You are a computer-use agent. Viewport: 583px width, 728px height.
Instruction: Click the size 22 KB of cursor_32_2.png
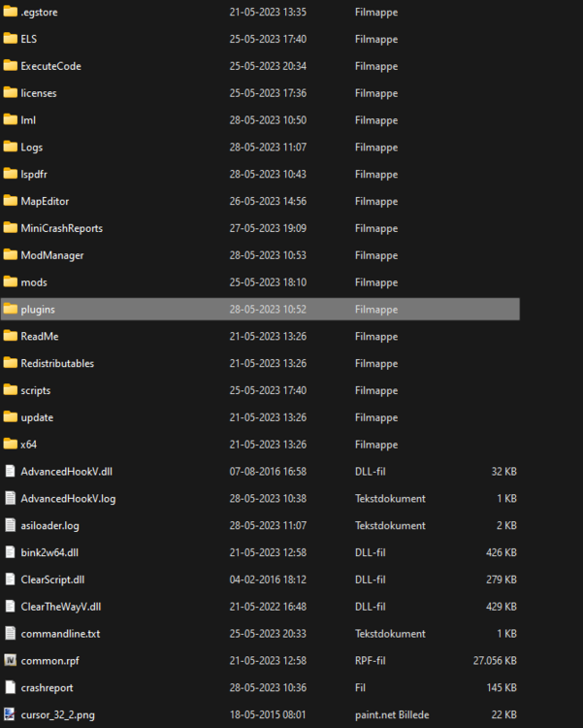[504, 714]
